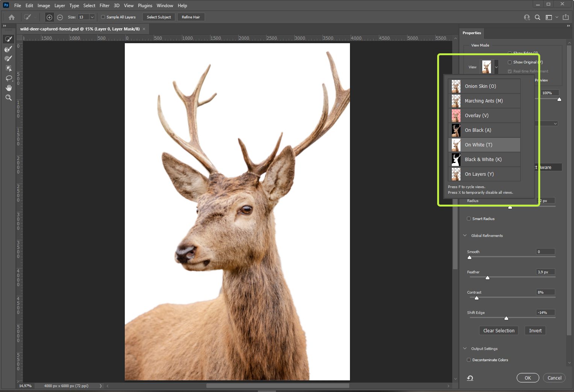Image resolution: width=574 pixels, height=392 pixels.
Task: Click the Feather value field
Action: pyautogui.click(x=545, y=272)
